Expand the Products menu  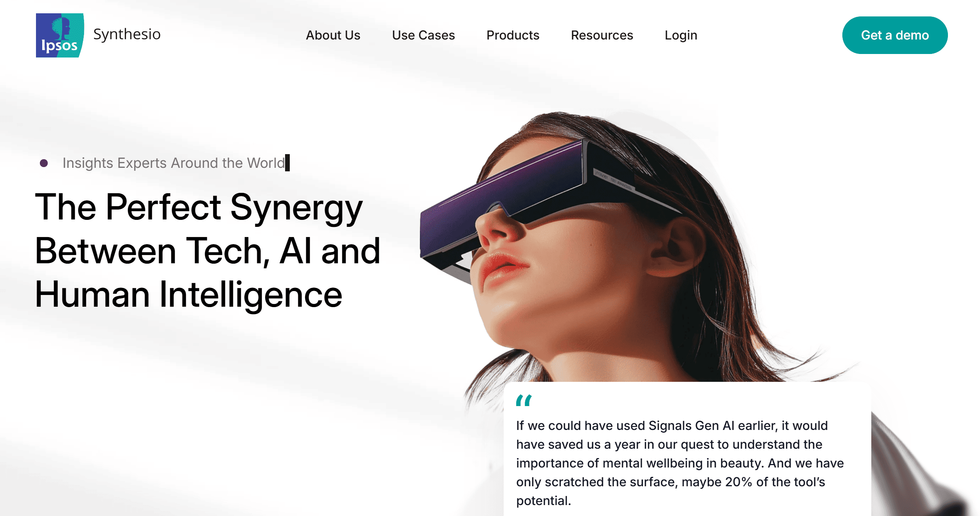tap(513, 35)
